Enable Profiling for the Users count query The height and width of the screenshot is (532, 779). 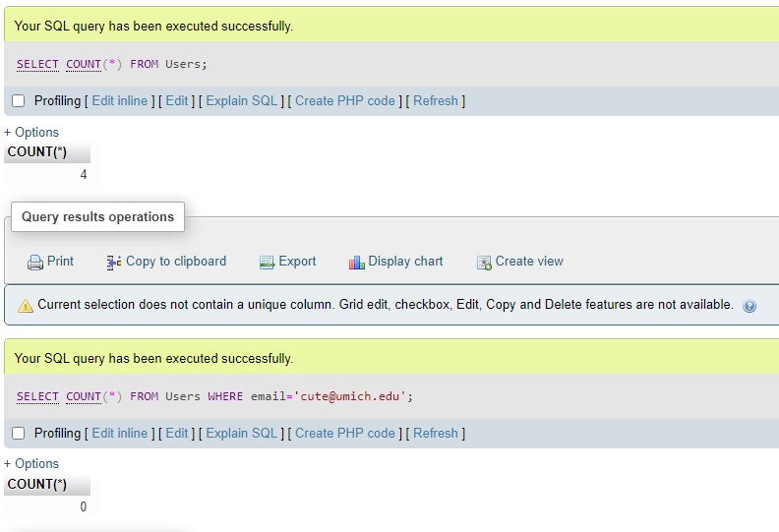pyautogui.click(x=19, y=101)
